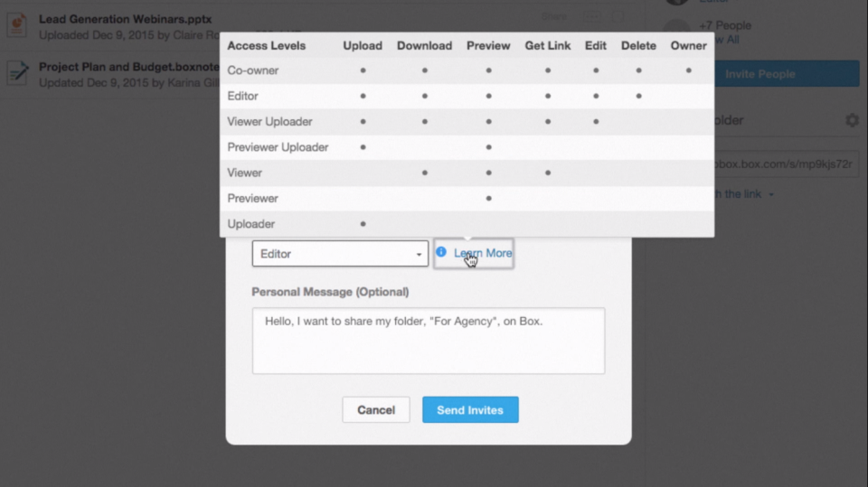Select the Co-owner row in access table

[x=467, y=70]
